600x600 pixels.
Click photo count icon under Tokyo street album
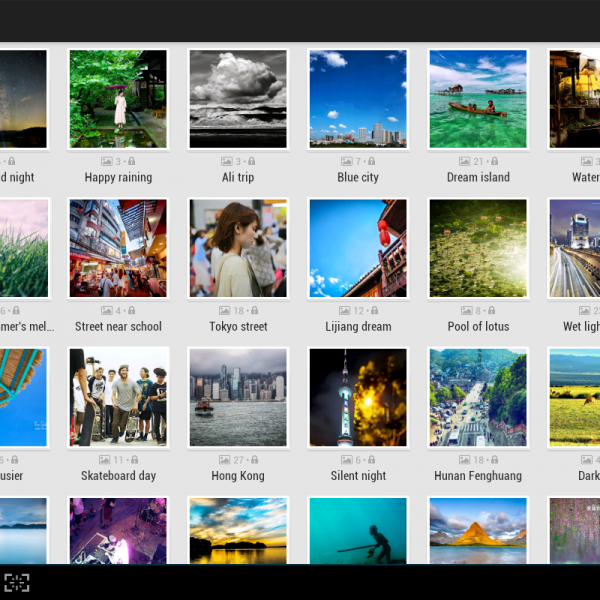tap(224, 310)
